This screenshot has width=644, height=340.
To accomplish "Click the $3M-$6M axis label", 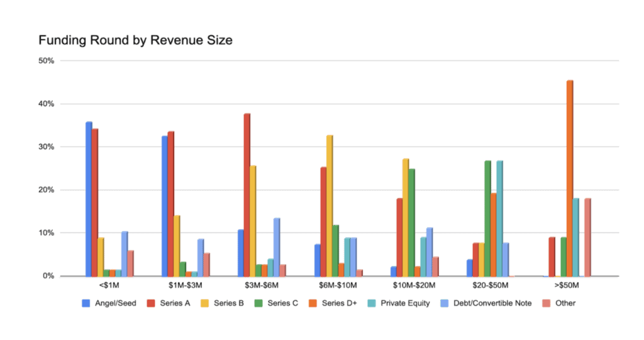I will pyautogui.click(x=262, y=285).
